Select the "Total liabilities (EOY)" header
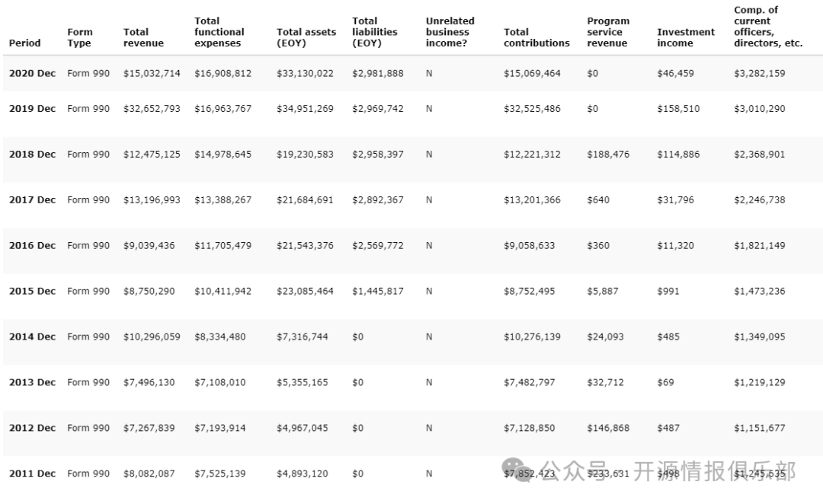This screenshot has height=504, width=823. 375,32
